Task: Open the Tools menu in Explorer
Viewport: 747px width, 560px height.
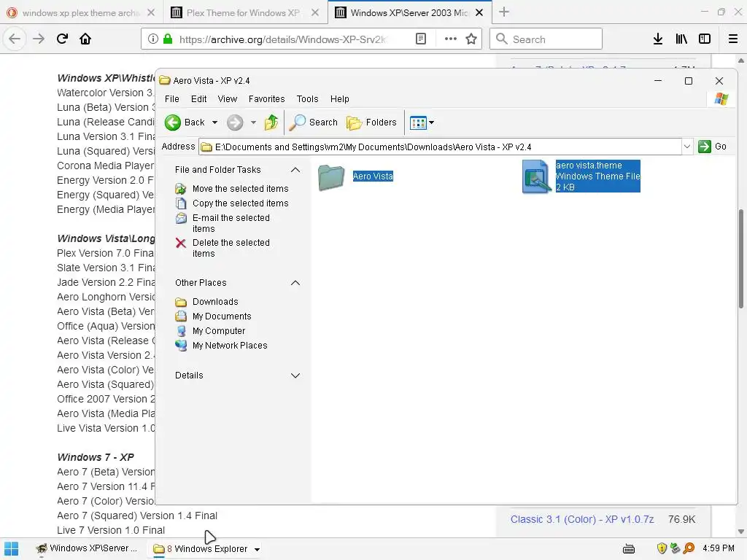Action: 307,99
